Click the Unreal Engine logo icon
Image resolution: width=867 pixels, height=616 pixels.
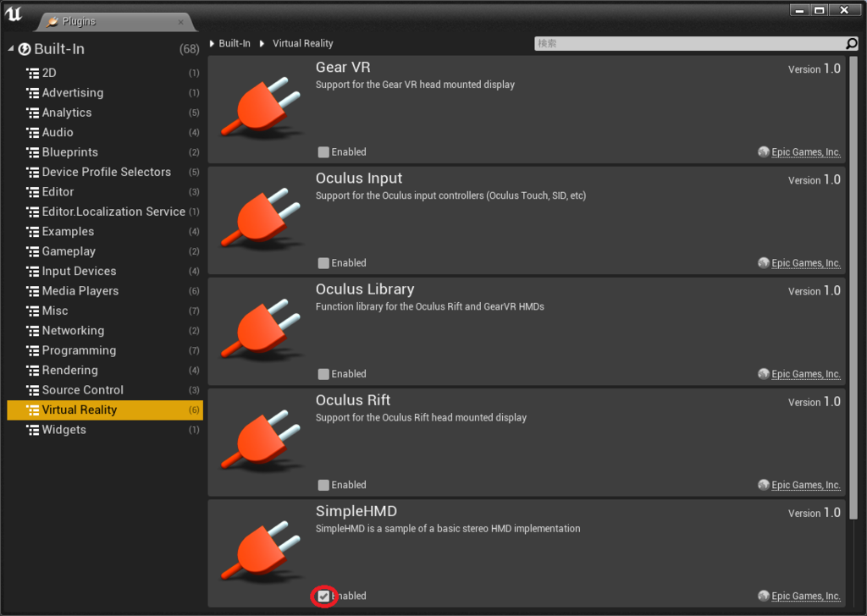click(x=14, y=14)
